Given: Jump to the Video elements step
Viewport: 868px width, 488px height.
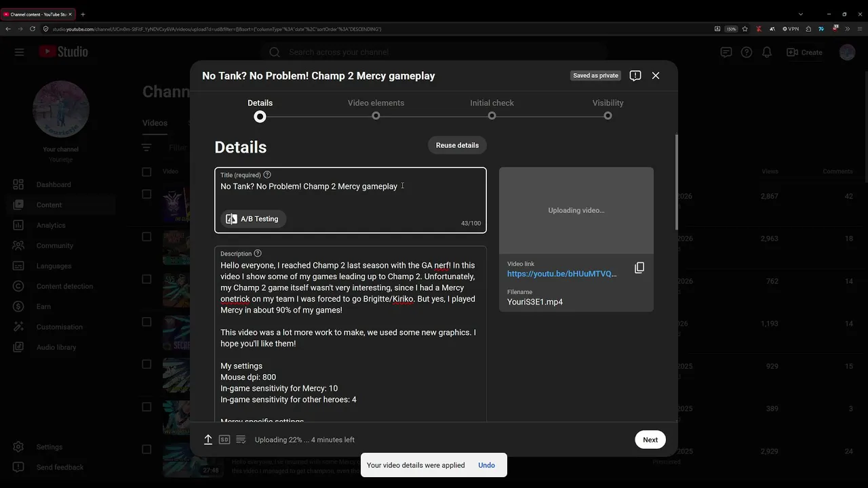Looking at the screenshot, I should pyautogui.click(x=376, y=110).
